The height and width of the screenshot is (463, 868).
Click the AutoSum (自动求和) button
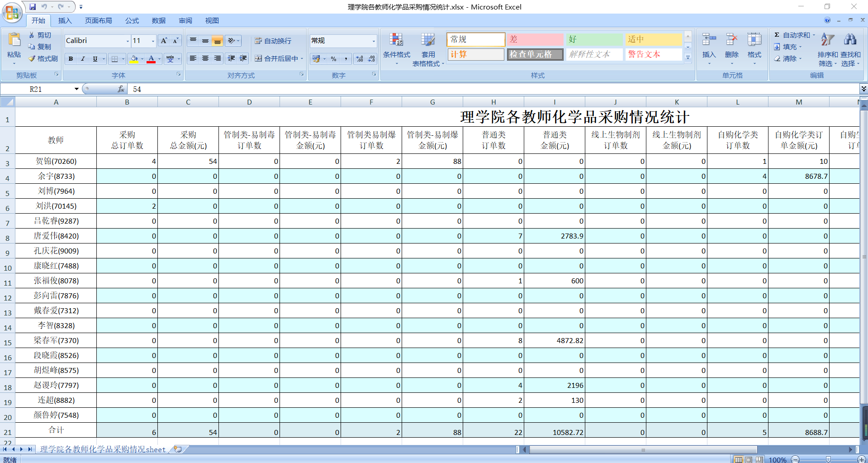pos(792,35)
